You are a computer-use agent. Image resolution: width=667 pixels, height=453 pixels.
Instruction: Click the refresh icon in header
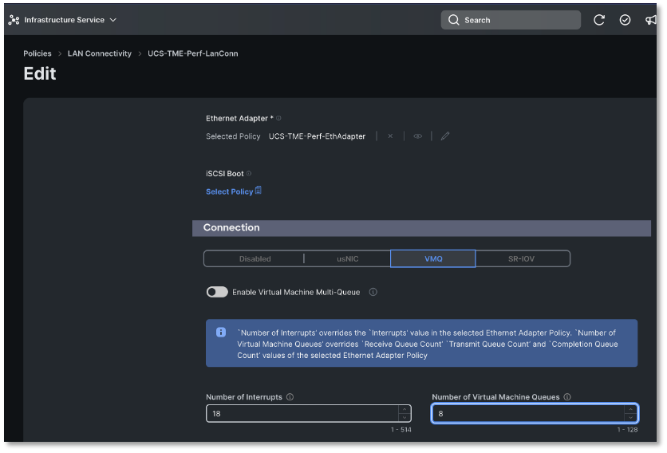(x=599, y=20)
